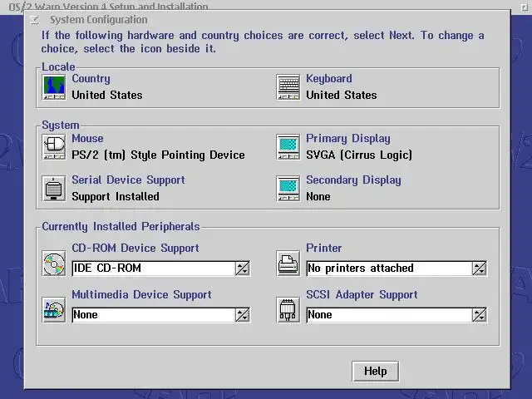Click the SCSI Adapter Support None field
The width and height of the screenshot is (532, 399).
pyautogui.click(x=389, y=315)
